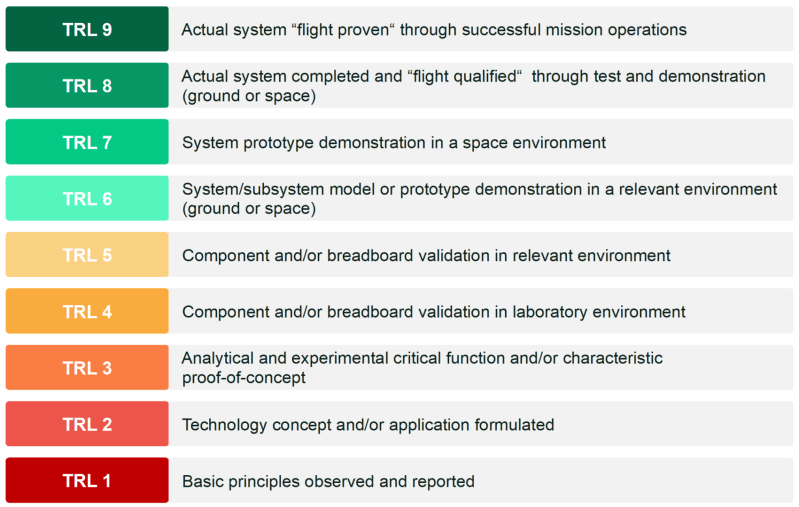This screenshot has height=507, width=799.
Task: Click '(ground or space)' under TRL 6 description
Action: click(249, 208)
